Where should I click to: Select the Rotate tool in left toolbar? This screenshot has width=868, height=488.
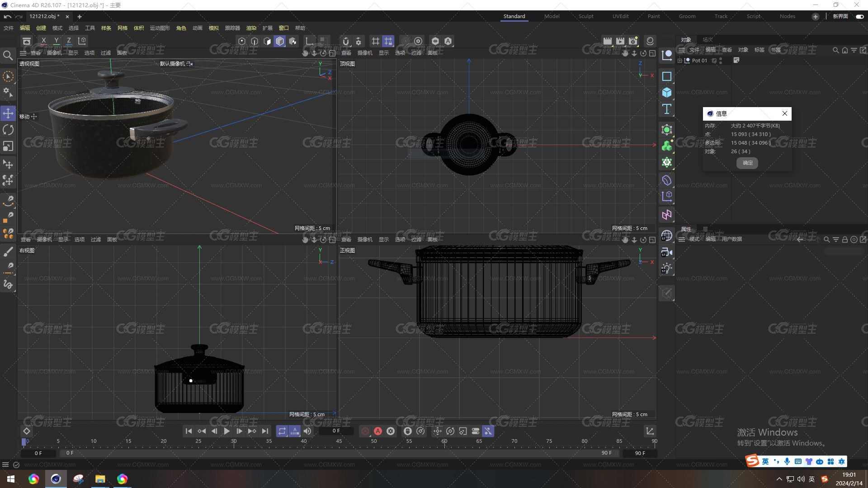(8, 130)
